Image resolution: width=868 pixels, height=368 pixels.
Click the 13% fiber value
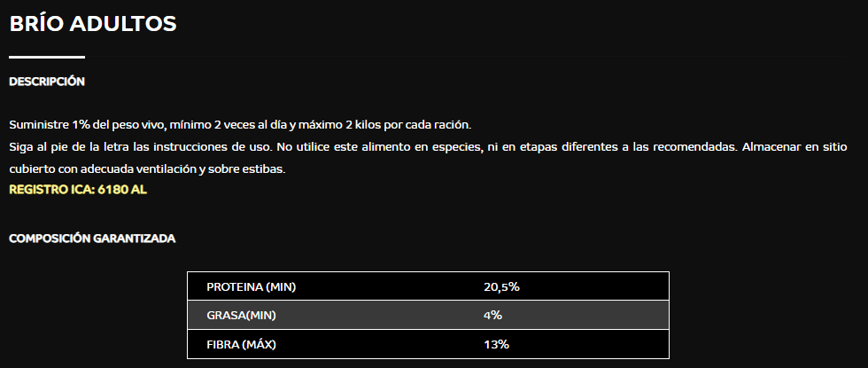point(496,344)
